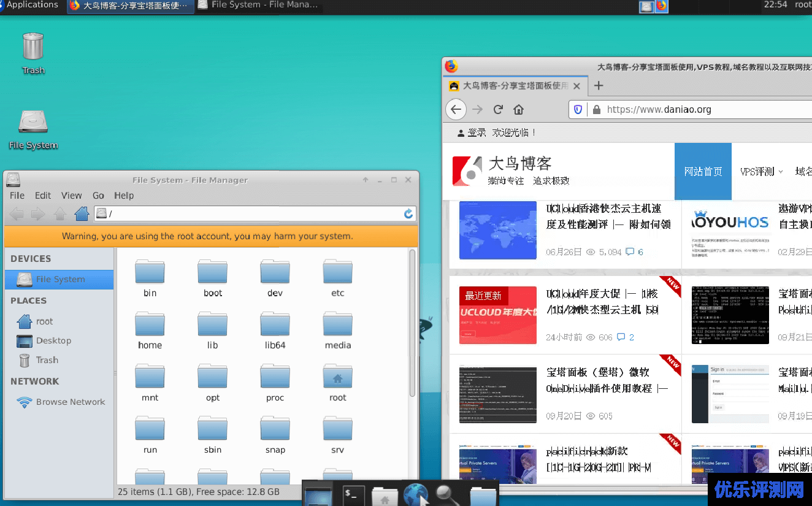Select the etc folder
This screenshot has width=812, height=506.
(x=338, y=277)
